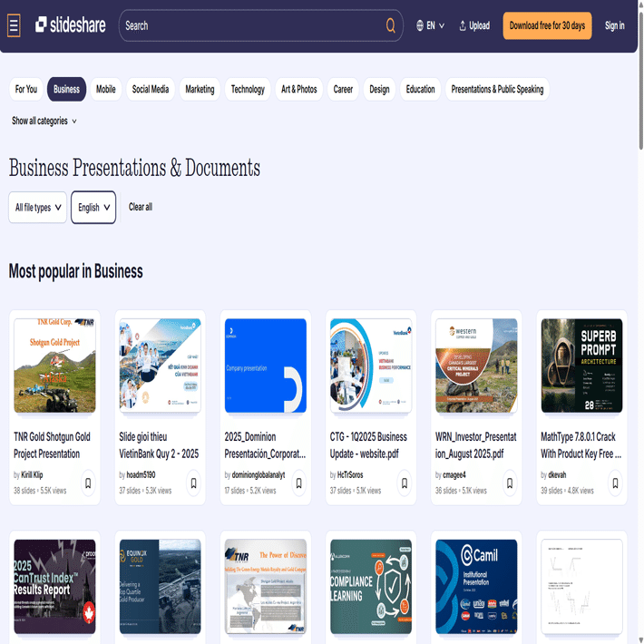The height and width of the screenshot is (644, 644).
Task: Open the 2025 CanTrust Index Results thumbnail
Action: 54,587
